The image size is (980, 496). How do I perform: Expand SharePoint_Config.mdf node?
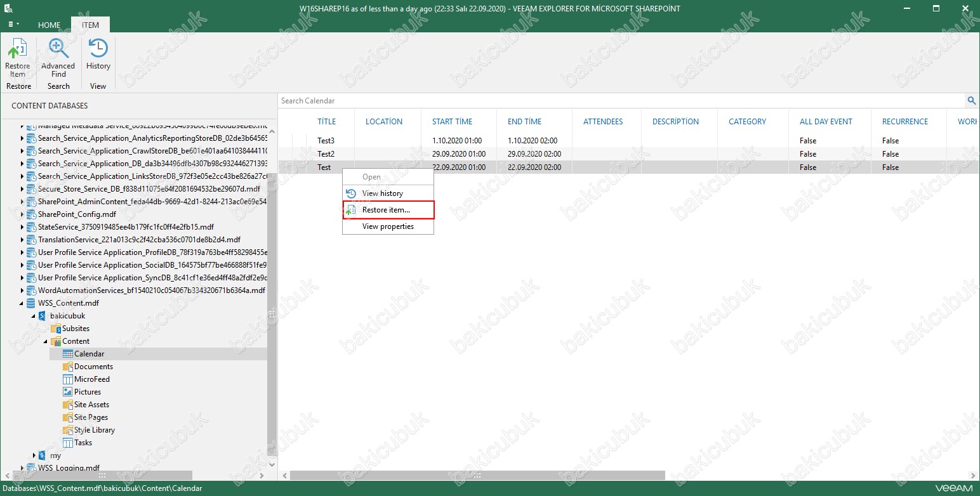22,214
